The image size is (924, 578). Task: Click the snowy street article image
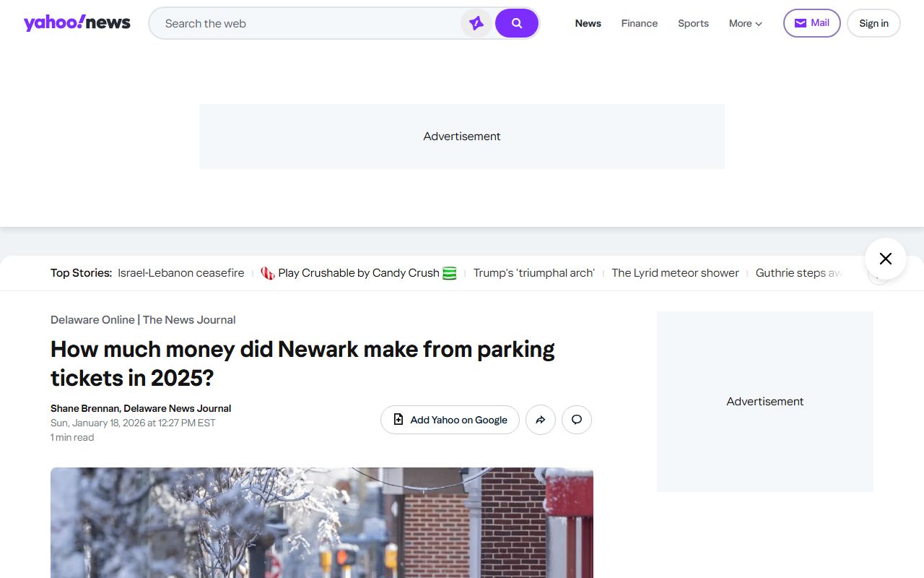[x=322, y=522]
